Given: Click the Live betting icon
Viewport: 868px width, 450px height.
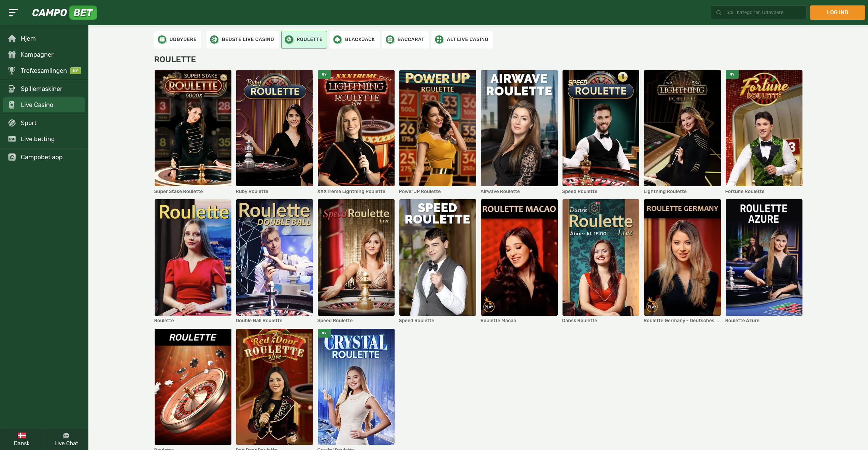Looking at the screenshot, I should click(12, 139).
